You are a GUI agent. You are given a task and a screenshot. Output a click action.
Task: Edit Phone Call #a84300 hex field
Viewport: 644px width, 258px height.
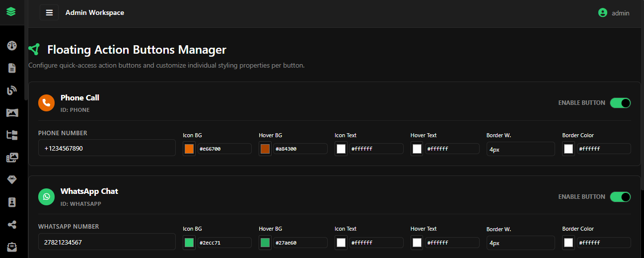300,149
